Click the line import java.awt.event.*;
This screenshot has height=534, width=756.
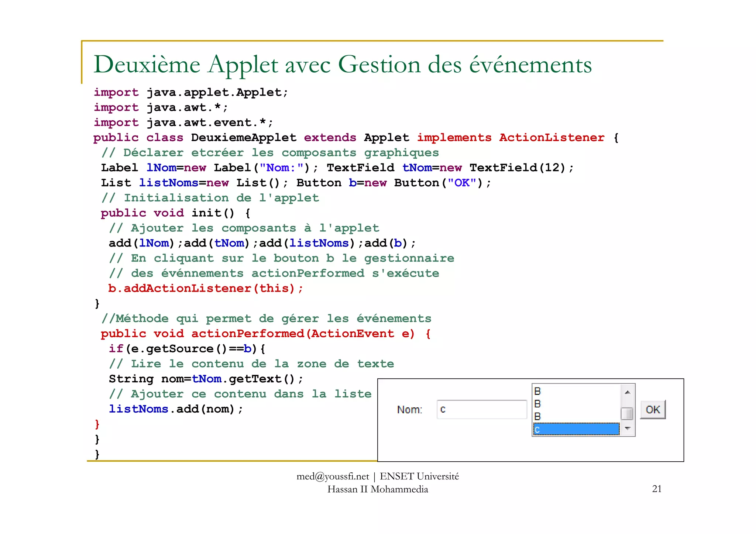(183, 123)
